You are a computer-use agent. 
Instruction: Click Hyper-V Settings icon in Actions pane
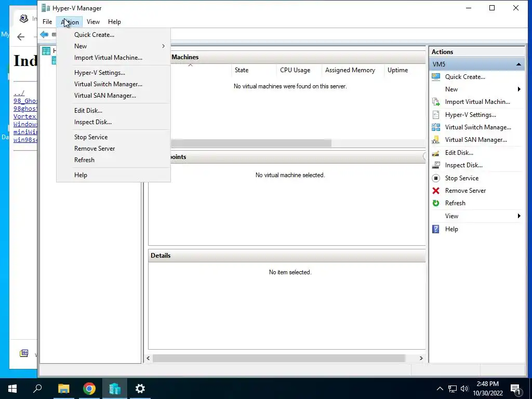[436, 115]
